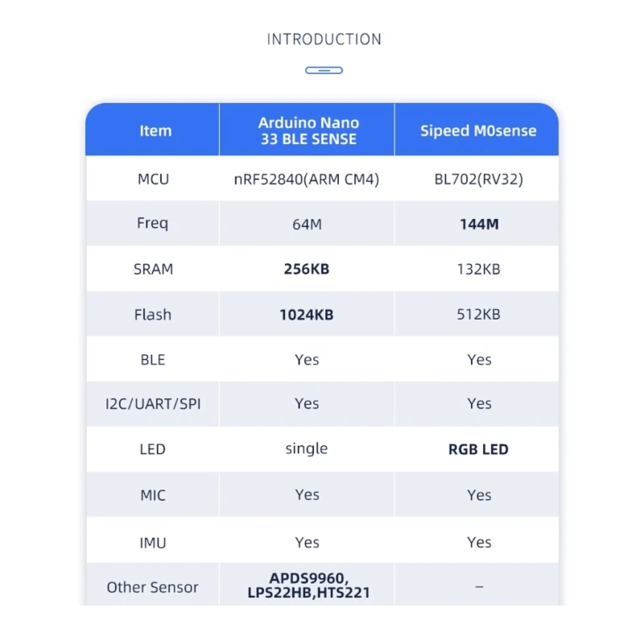Click the Item column header
The height and width of the screenshot is (644, 644).
coord(155,130)
